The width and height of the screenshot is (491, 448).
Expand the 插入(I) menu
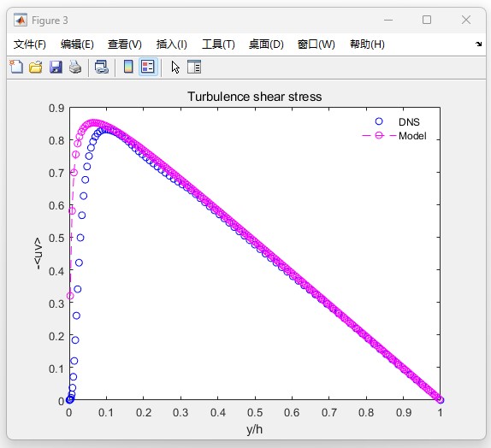click(172, 44)
